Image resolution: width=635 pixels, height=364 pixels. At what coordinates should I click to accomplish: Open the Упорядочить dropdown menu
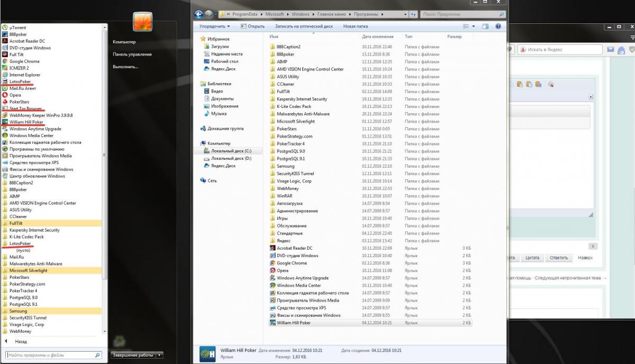214,26
